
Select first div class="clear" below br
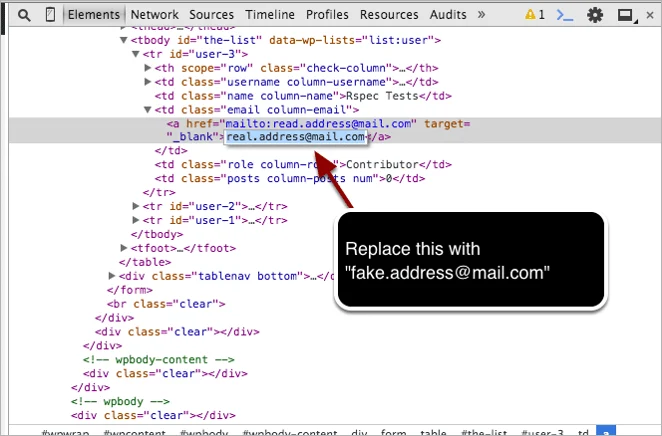tap(177, 332)
